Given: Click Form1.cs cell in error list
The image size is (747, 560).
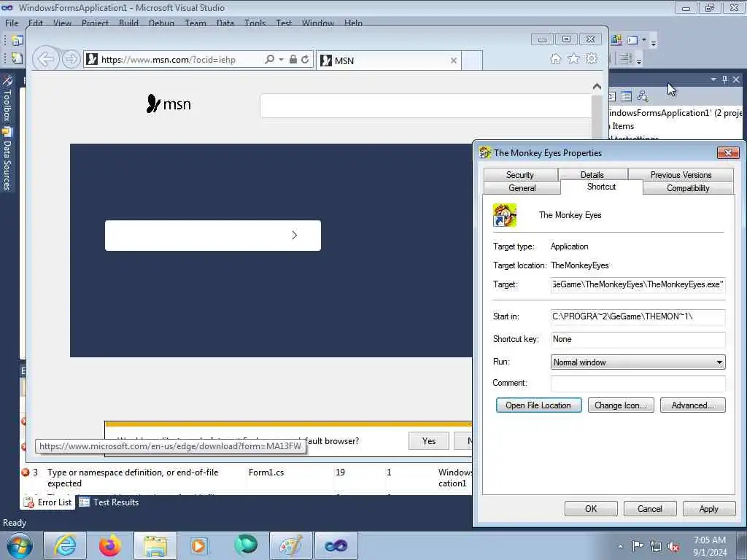Looking at the screenshot, I should click(x=266, y=472).
